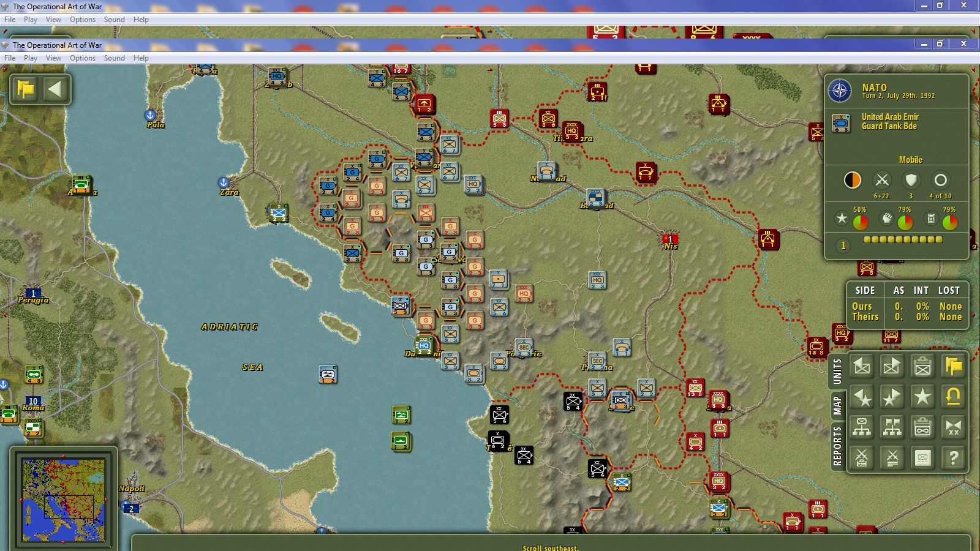Open the Options menu in front window

83,58
